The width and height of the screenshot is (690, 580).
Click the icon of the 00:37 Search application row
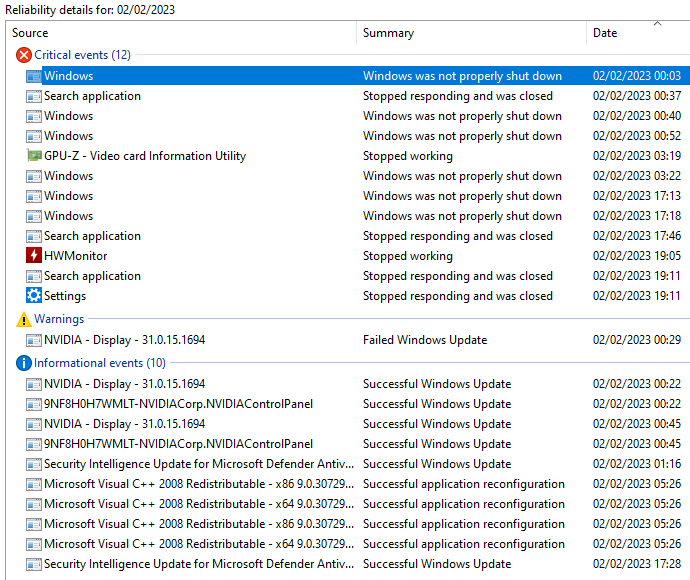tap(34, 96)
